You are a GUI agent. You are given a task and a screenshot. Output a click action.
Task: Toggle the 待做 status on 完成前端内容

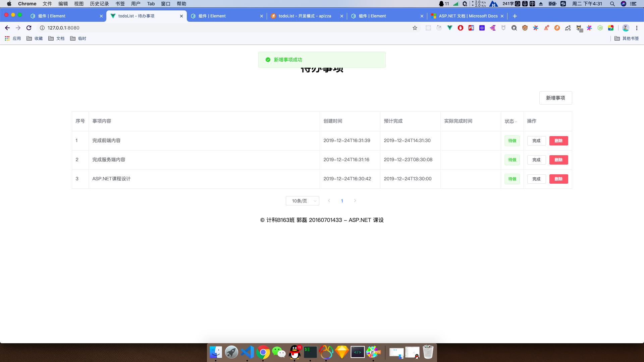tap(512, 141)
